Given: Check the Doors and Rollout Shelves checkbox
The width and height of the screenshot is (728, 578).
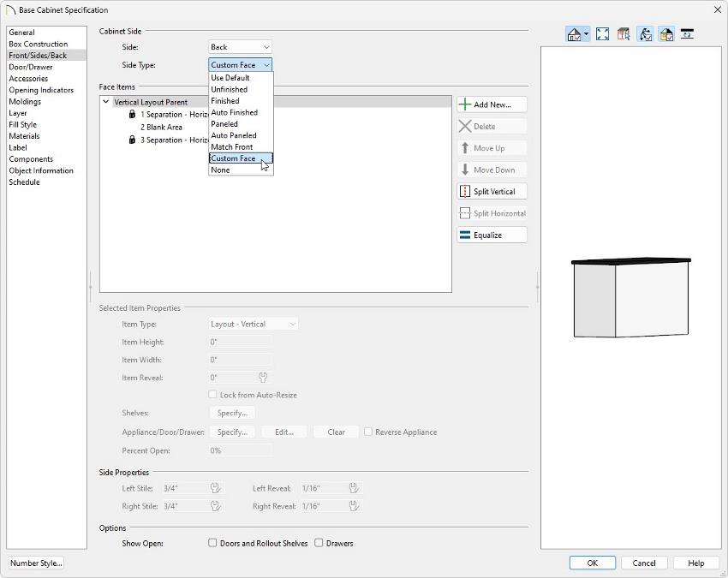Looking at the screenshot, I should 212,543.
